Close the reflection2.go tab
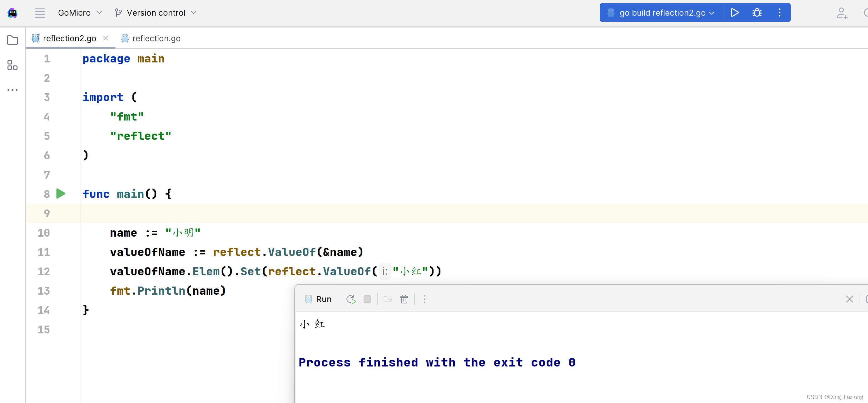The height and width of the screenshot is (403, 868). pyautogui.click(x=106, y=38)
